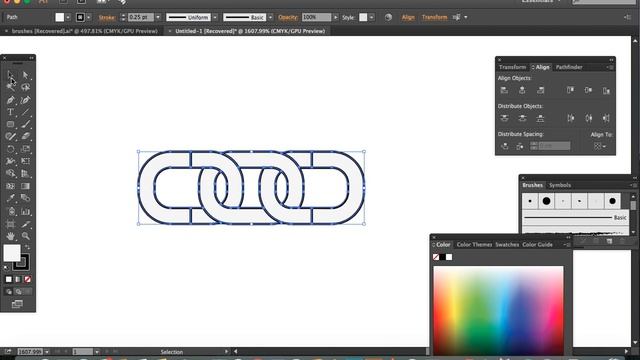Switch to the Swatches tab
This screenshot has height=360, width=640.
coord(507,244)
